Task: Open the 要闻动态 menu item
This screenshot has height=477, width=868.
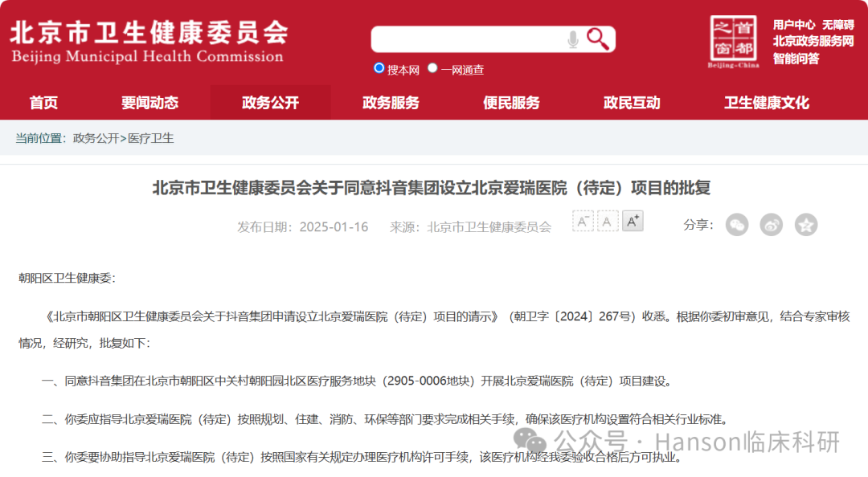Action: (x=150, y=103)
